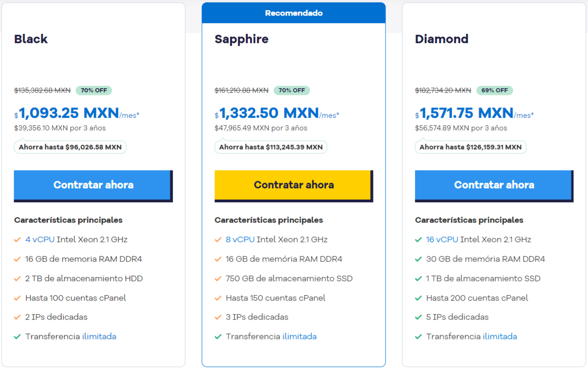Open the 16 vCPU link in Diamond
Screen dimensions: 588x368
click(442, 240)
